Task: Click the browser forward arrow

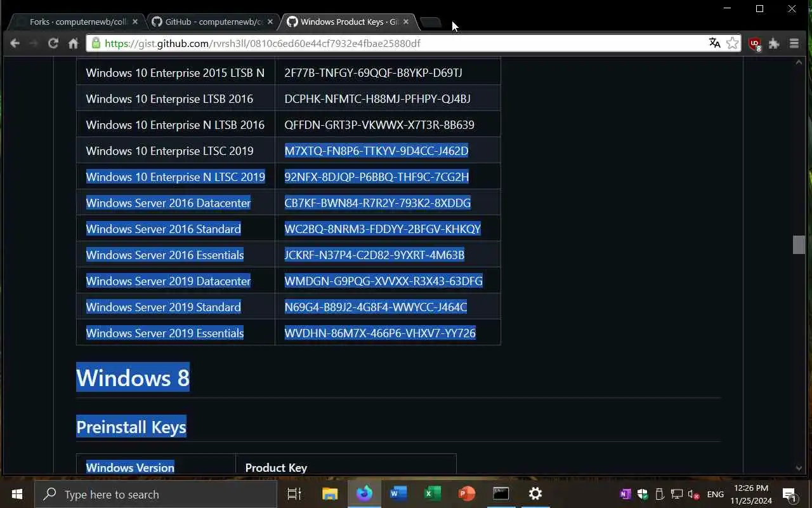Action: click(34, 43)
